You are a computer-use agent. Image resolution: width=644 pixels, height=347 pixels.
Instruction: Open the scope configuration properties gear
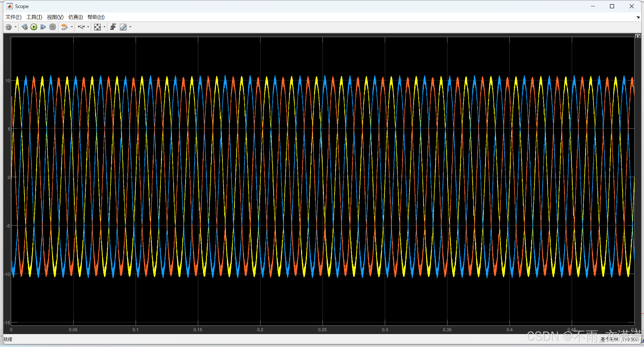click(x=9, y=27)
